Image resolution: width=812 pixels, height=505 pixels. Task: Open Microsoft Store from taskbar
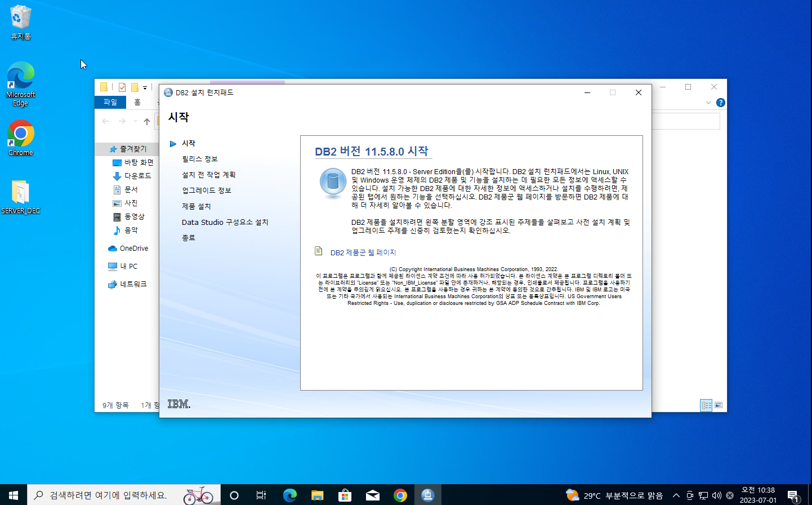tap(345, 495)
